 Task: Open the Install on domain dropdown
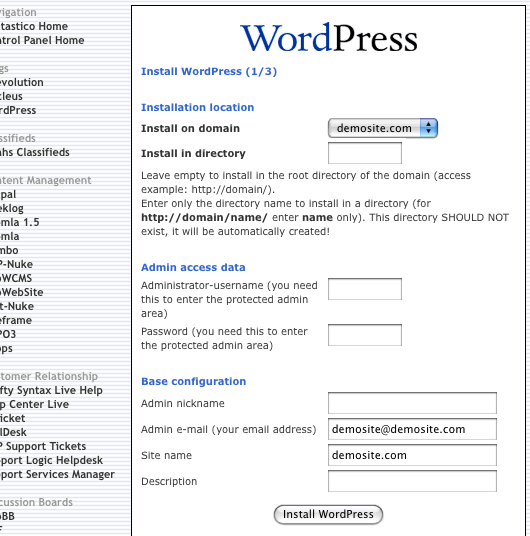(383, 128)
